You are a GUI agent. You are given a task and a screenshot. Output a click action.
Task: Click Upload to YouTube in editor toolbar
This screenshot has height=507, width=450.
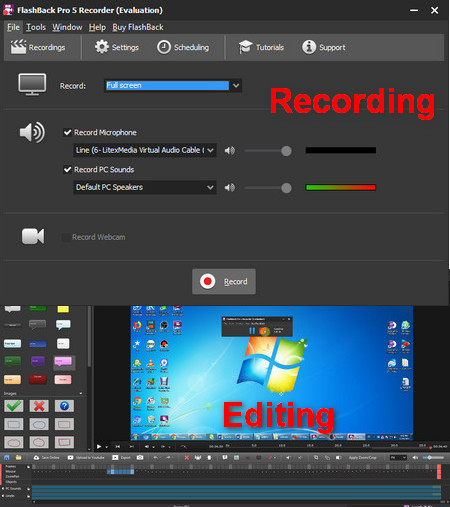click(x=86, y=458)
